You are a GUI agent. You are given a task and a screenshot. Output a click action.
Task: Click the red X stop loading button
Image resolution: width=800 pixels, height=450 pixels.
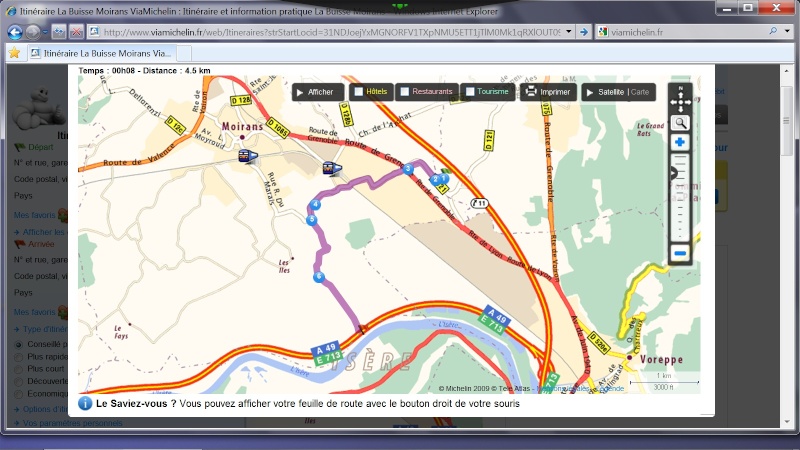point(76,32)
